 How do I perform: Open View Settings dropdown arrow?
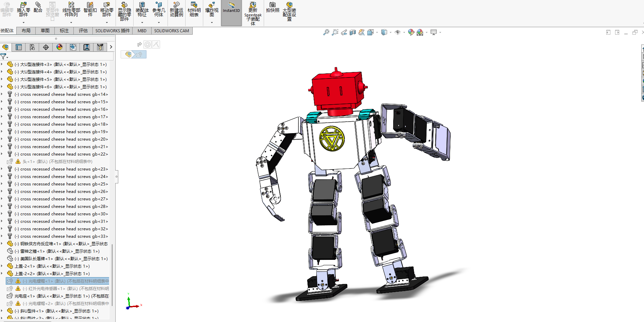[x=440, y=33]
